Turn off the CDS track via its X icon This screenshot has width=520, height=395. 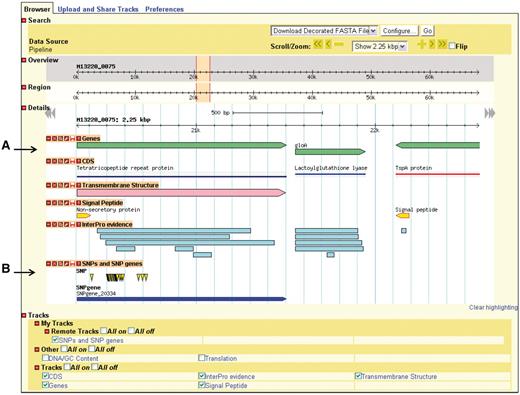click(54, 161)
